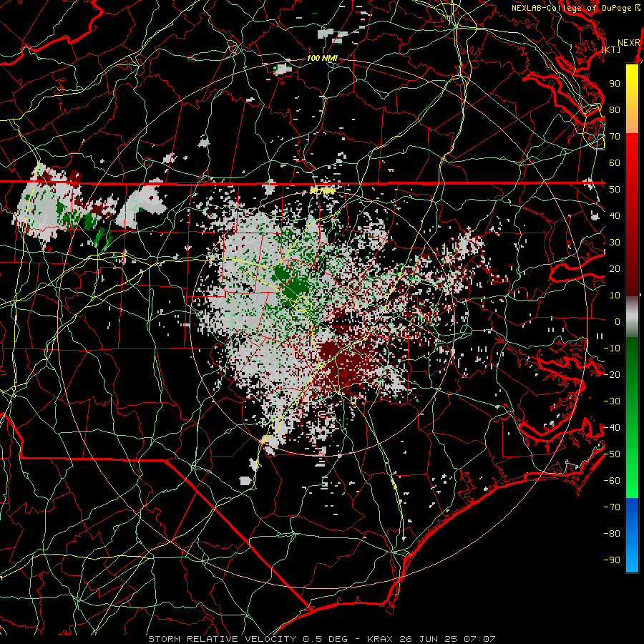
Task: Click the 30 value on velocity scale
Action: pos(615,243)
